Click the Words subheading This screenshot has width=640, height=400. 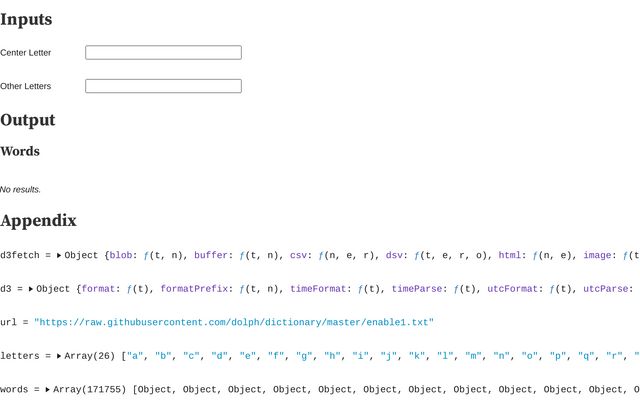pos(20,151)
